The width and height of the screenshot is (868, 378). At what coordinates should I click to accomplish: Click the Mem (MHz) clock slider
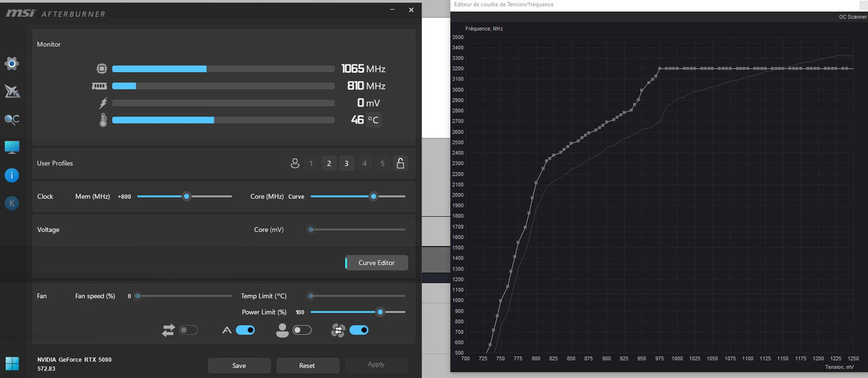coord(184,196)
